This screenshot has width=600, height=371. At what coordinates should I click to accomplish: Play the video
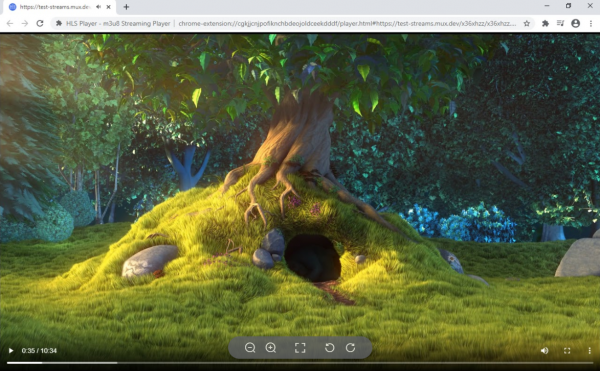click(x=11, y=350)
